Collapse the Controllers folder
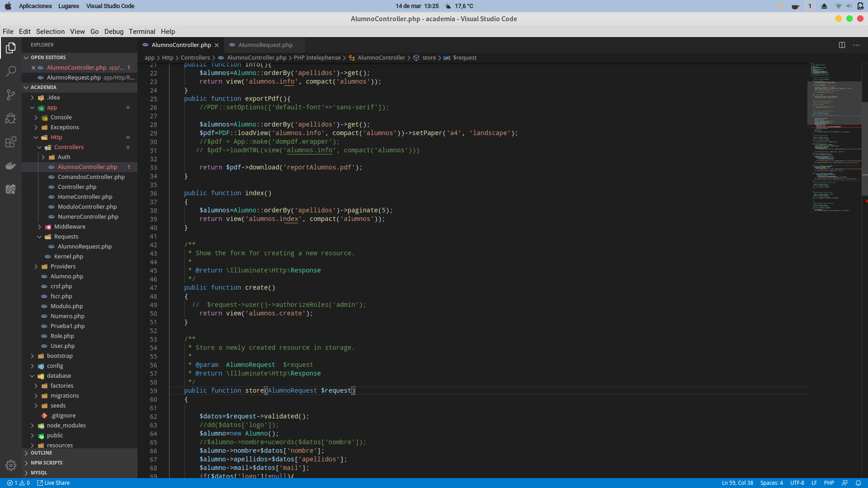 click(39, 147)
